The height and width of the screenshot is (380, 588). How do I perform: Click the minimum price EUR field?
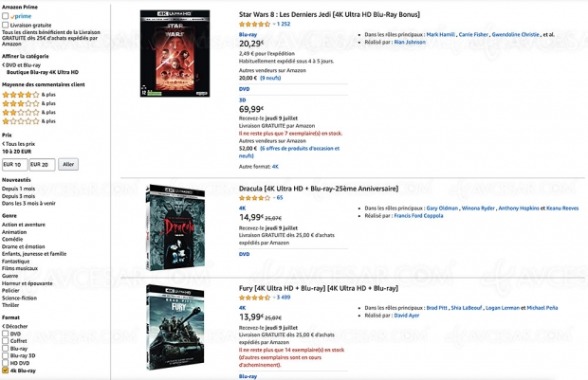pyautogui.click(x=15, y=164)
